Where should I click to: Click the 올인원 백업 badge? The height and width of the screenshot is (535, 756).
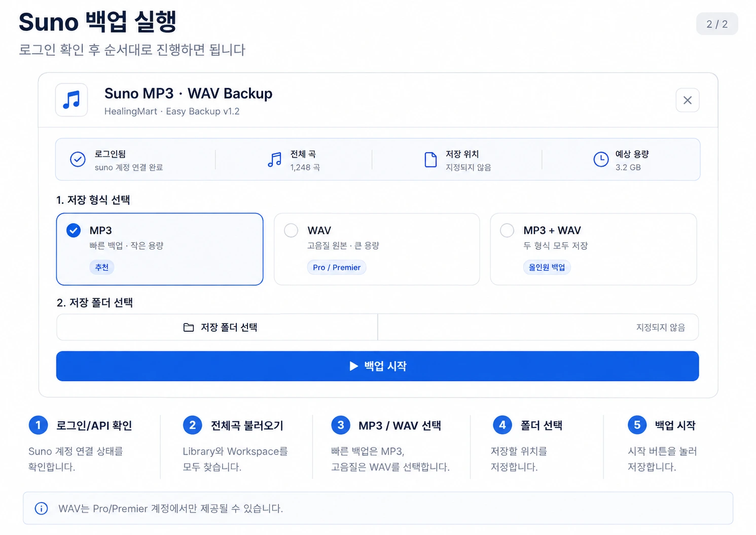tap(547, 267)
